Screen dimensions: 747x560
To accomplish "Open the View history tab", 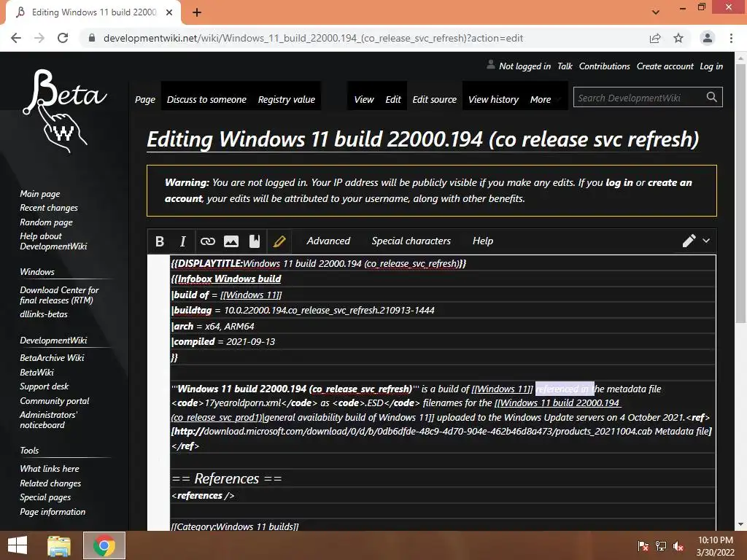I will (494, 99).
